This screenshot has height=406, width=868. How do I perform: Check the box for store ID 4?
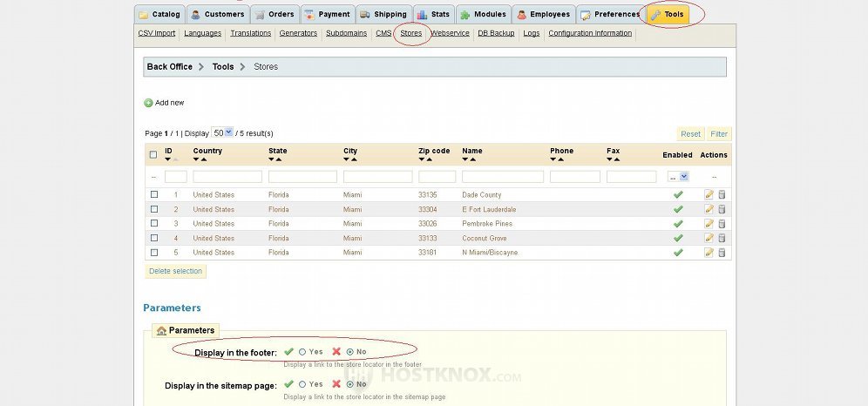[x=154, y=238]
